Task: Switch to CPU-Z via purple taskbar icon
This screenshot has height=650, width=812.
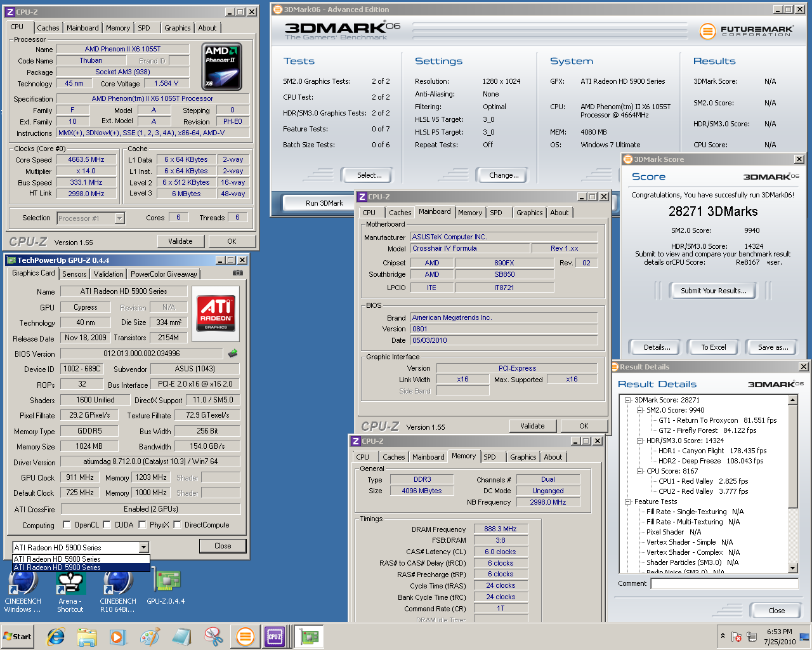Action: click(275, 637)
